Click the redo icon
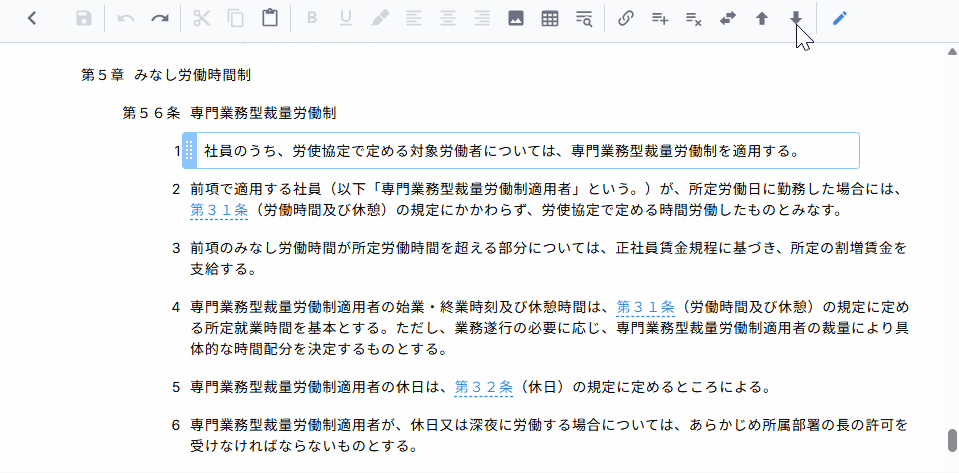This screenshot has width=959, height=473. 160,18
